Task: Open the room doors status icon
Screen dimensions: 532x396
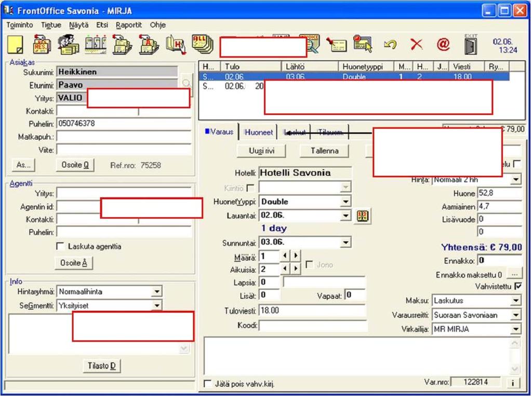Action: tap(96, 45)
